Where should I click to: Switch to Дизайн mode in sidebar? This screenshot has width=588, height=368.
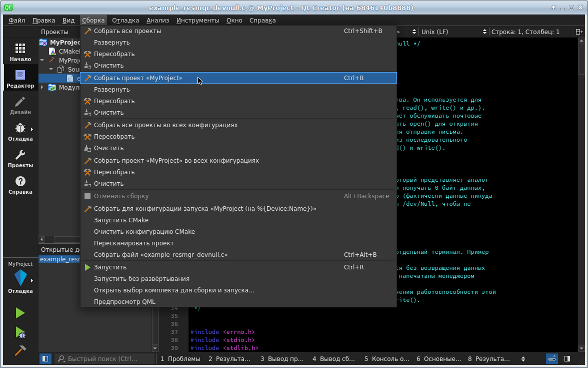pyautogui.click(x=20, y=105)
